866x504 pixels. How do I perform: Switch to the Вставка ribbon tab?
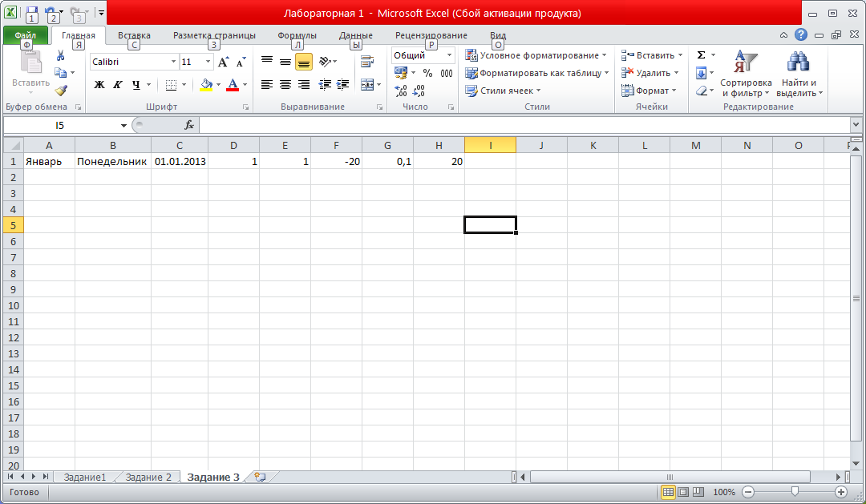coord(134,35)
